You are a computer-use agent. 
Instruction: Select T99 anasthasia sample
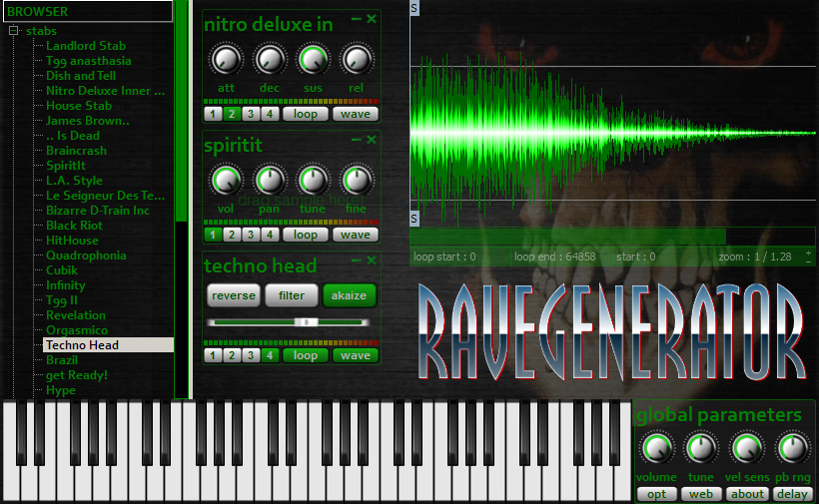88,61
